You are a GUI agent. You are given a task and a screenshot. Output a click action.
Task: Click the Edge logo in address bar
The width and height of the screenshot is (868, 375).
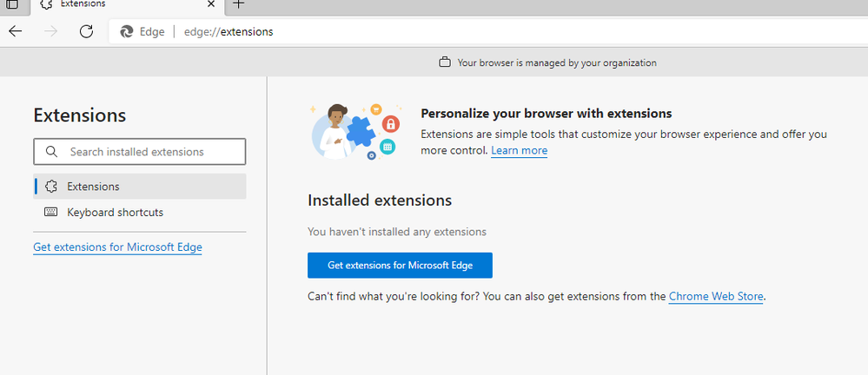127,31
